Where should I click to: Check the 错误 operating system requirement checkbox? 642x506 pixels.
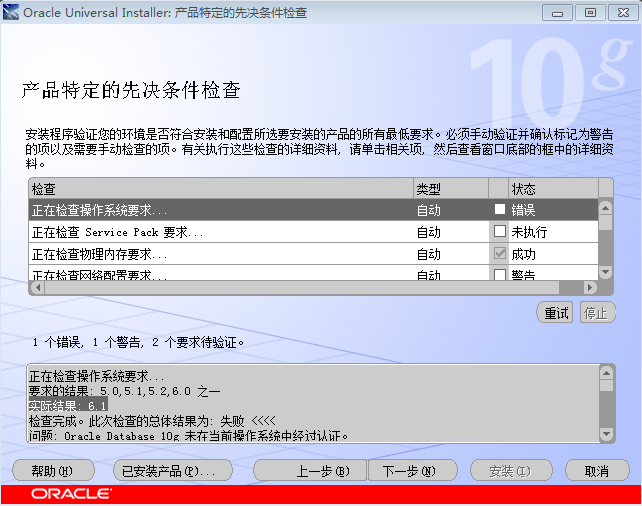(500, 209)
